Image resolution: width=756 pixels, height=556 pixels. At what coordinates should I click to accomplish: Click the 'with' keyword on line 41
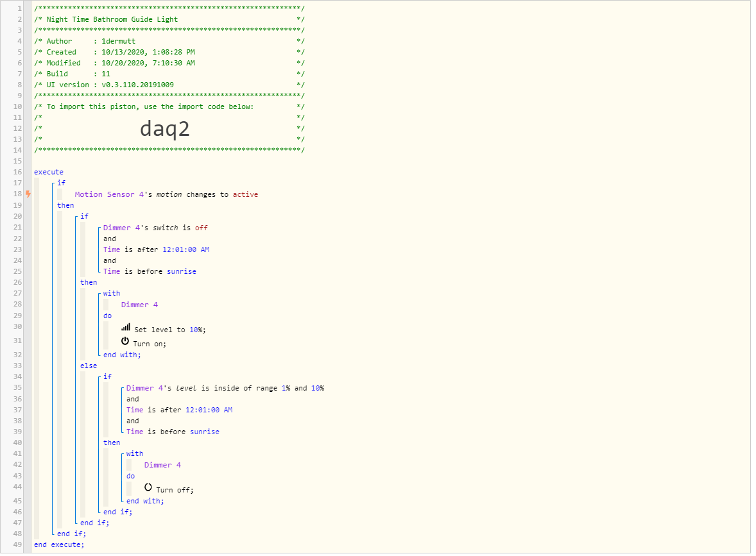point(135,454)
